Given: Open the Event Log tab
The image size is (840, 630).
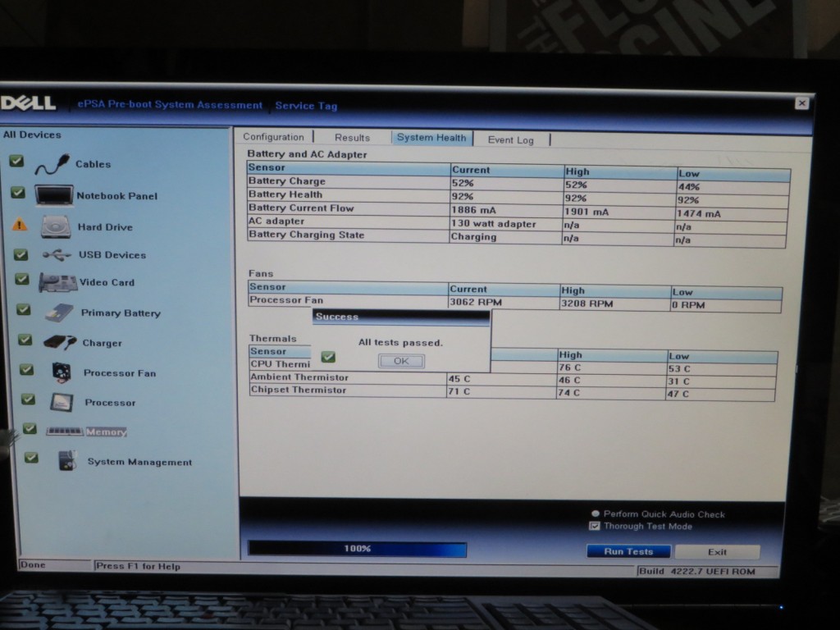Looking at the screenshot, I should 510,139.
